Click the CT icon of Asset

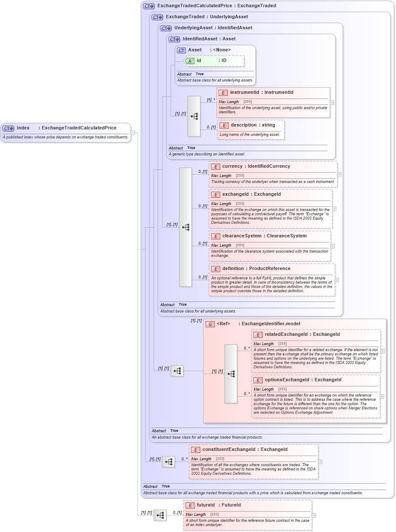(181, 50)
